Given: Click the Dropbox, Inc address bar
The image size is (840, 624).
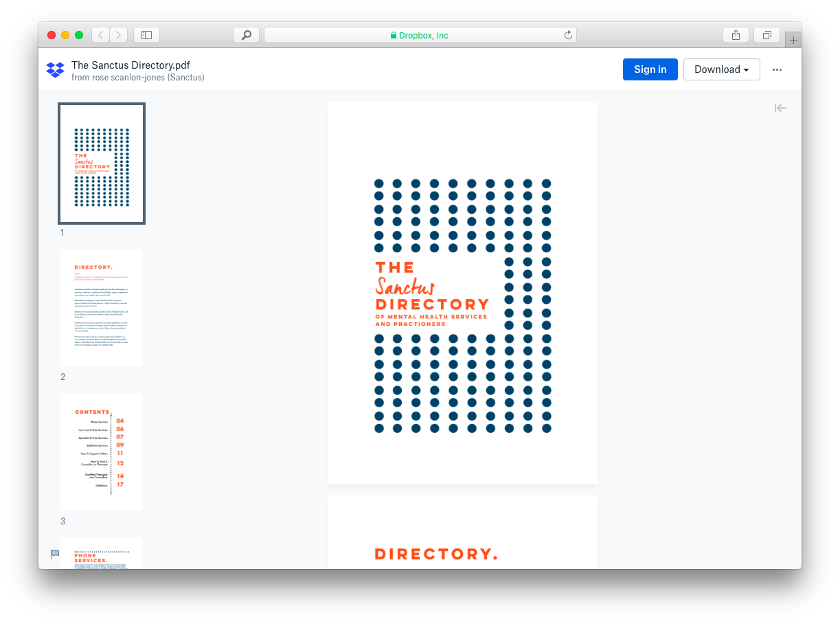Looking at the screenshot, I should point(420,35).
